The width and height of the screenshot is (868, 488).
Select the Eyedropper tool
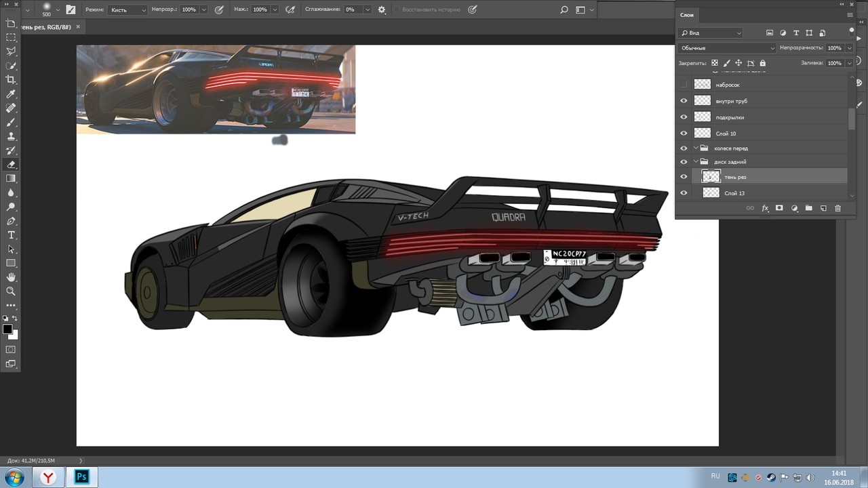pos(11,94)
